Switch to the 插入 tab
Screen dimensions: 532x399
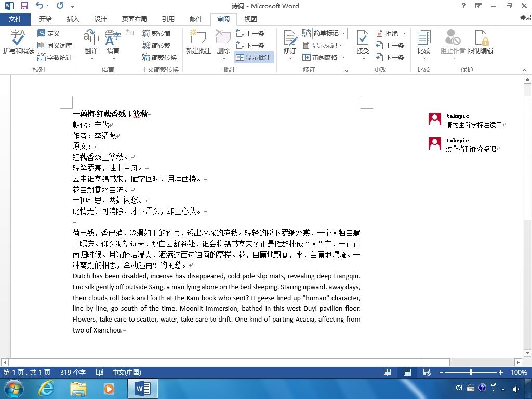pyautogui.click(x=73, y=19)
